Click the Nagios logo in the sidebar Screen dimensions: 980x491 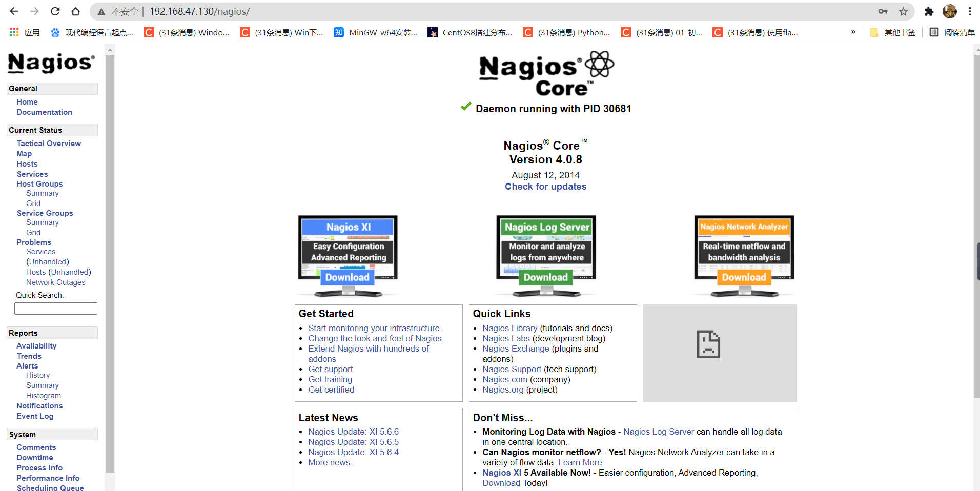coord(51,63)
